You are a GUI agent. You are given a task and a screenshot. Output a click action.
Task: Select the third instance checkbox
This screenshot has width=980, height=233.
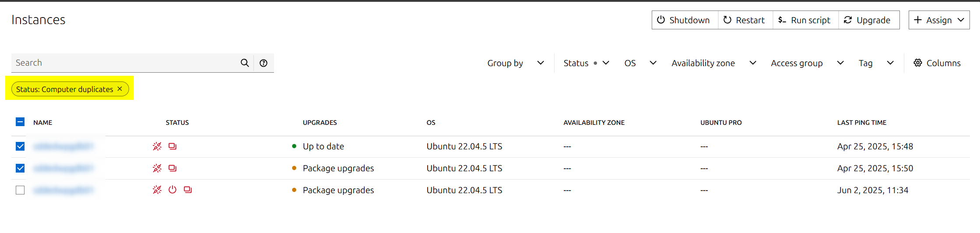click(x=20, y=190)
